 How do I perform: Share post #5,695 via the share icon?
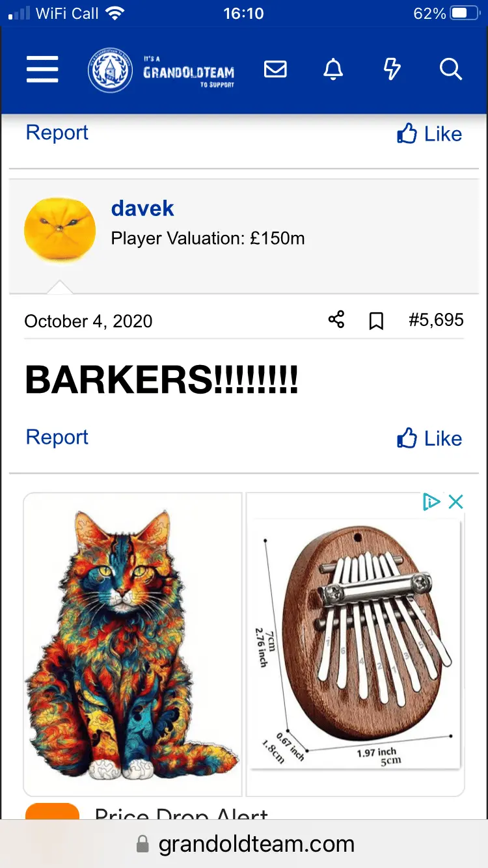pos(336,319)
